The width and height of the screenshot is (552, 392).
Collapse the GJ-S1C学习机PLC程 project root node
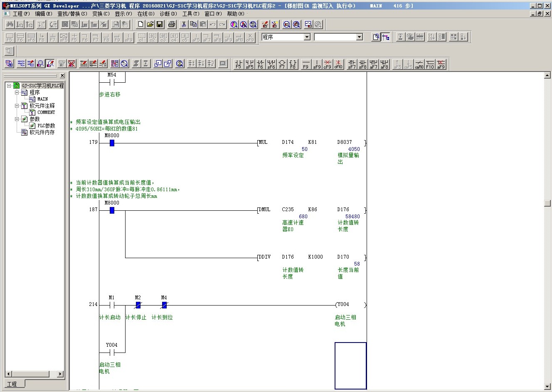(9, 86)
